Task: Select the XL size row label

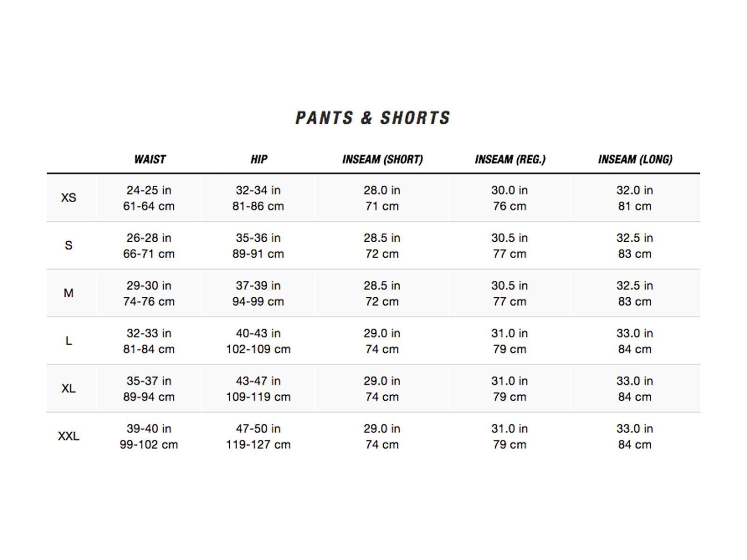Action: click(x=68, y=389)
